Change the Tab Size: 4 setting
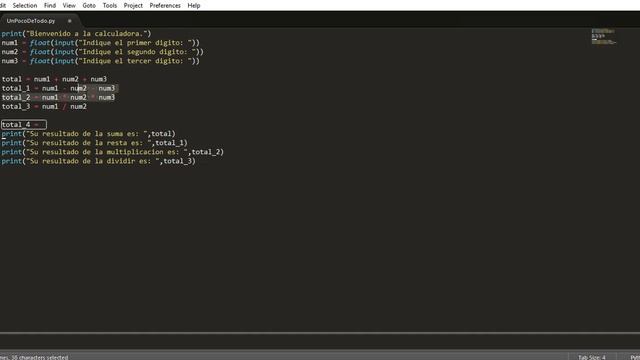The width and height of the screenshot is (640, 360). tap(591, 357)
